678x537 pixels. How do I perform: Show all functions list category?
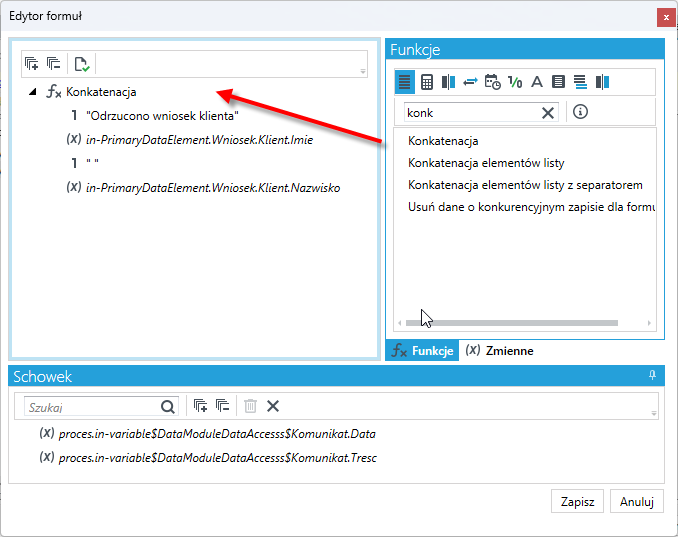pos(405,82)
